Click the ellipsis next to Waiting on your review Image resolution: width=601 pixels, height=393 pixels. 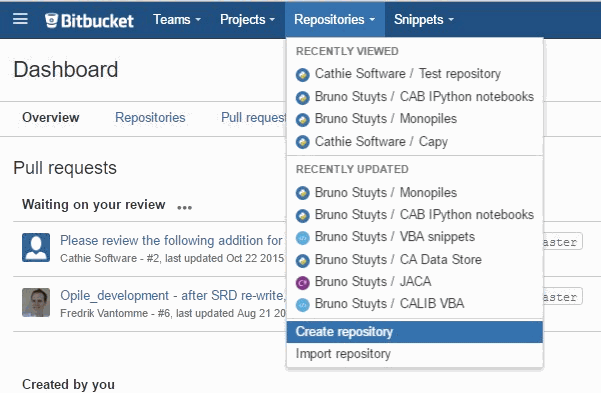[x=184, y=207]
